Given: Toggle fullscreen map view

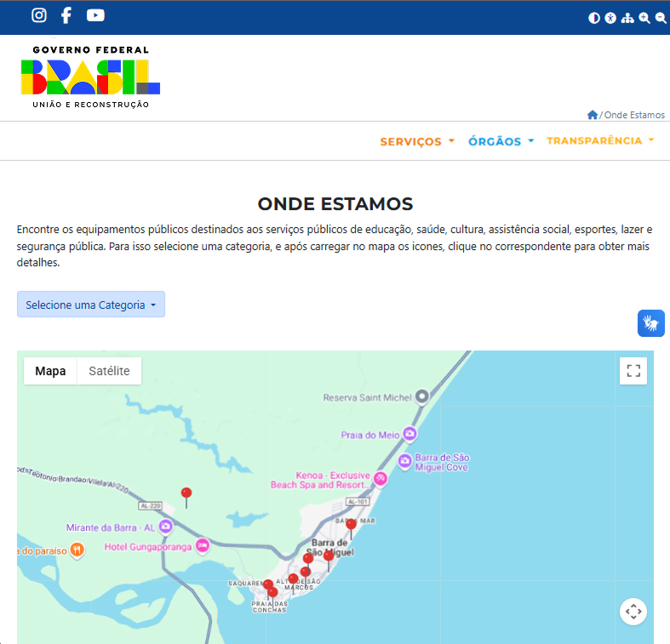Looking at the screenshot, I should click(x=633, y=370).
